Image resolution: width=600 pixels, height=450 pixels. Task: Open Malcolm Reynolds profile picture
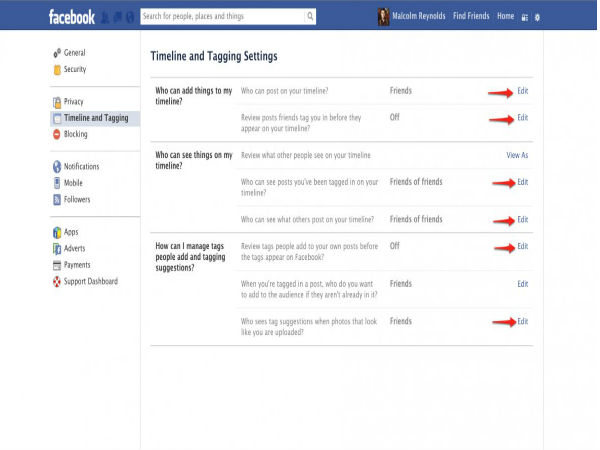383,17
